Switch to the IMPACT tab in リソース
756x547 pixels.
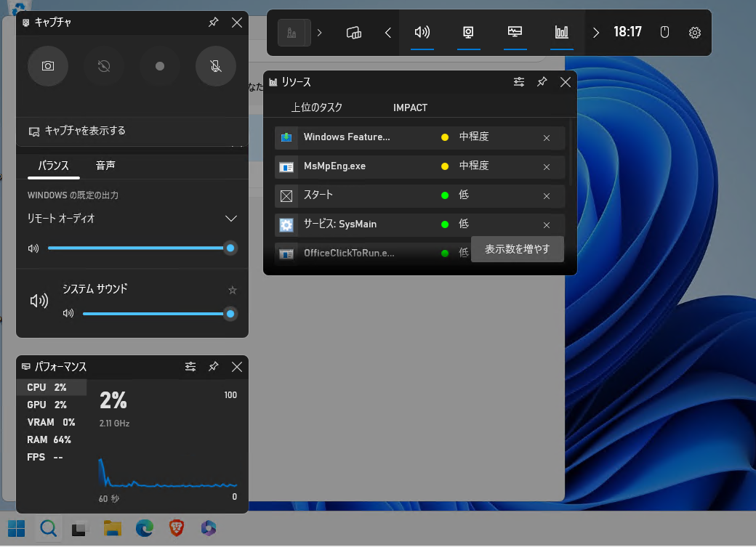point(409,108)
